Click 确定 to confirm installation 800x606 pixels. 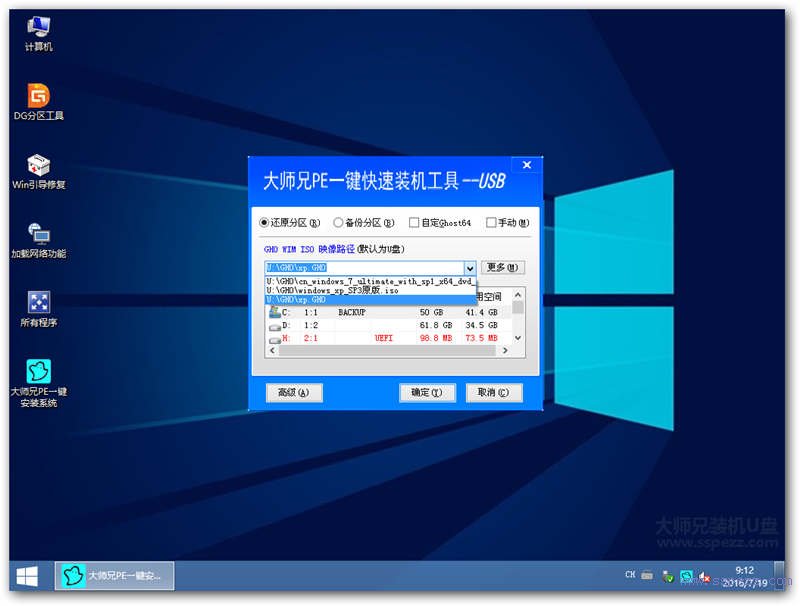(427, 392)
